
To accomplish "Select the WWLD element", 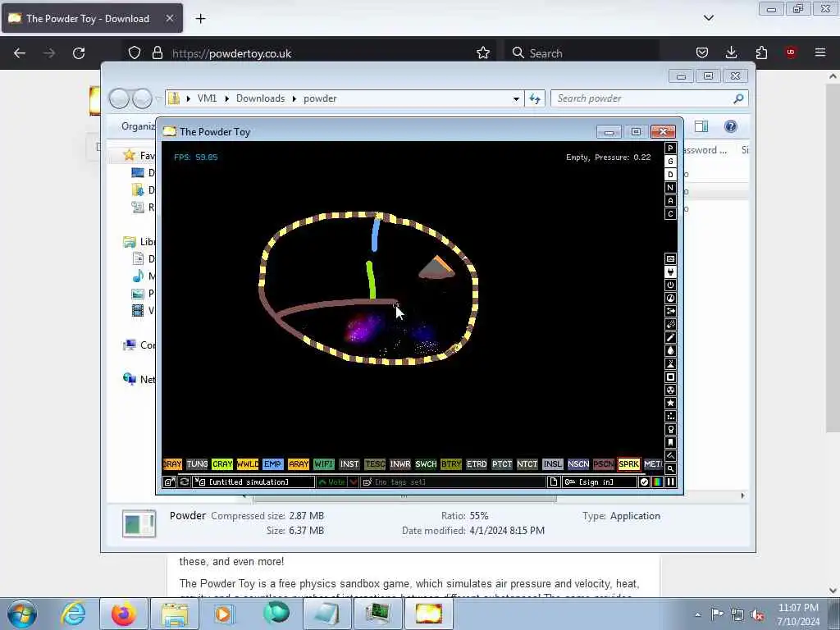I will (248, 464).
